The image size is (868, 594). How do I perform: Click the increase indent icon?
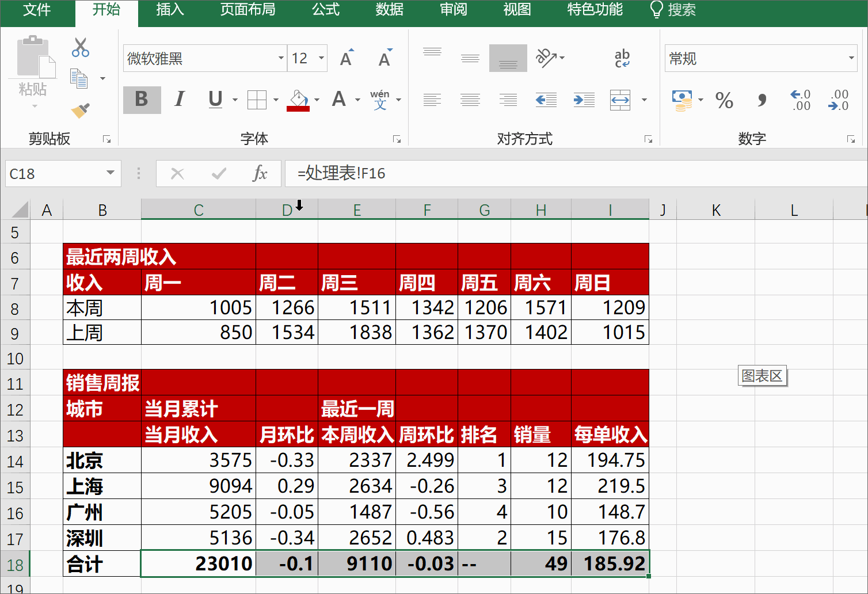tap(584, 100)
